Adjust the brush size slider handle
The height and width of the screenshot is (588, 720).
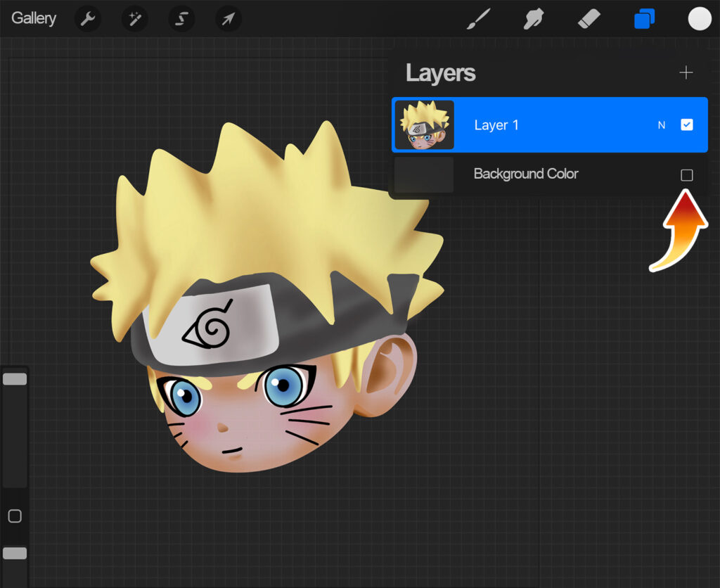click(15, 379)
